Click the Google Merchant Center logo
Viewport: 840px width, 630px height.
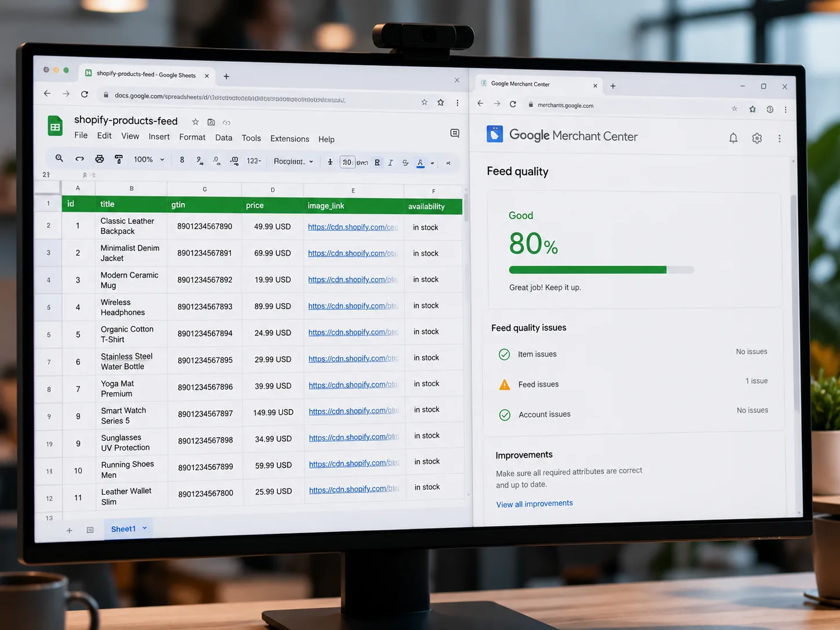click(494, 134)
